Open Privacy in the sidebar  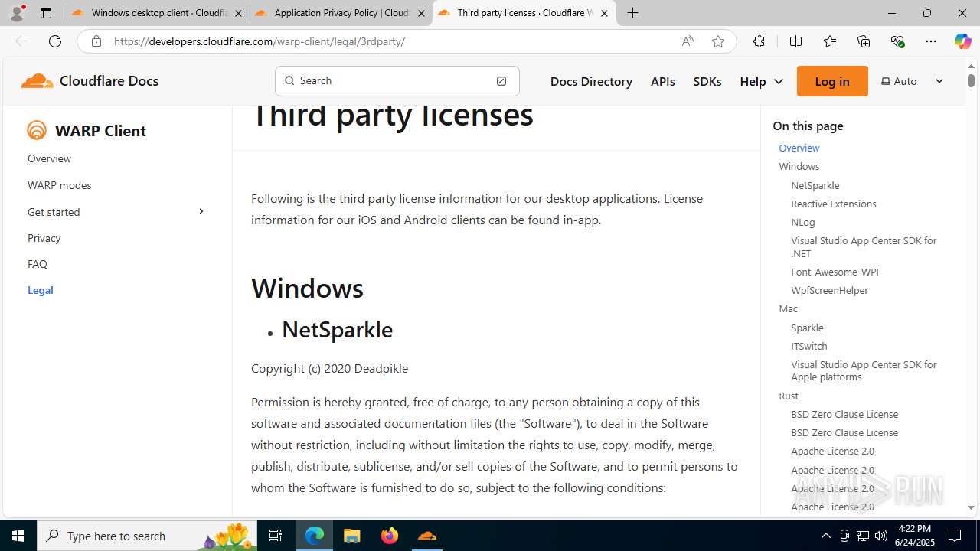(44, 238)
